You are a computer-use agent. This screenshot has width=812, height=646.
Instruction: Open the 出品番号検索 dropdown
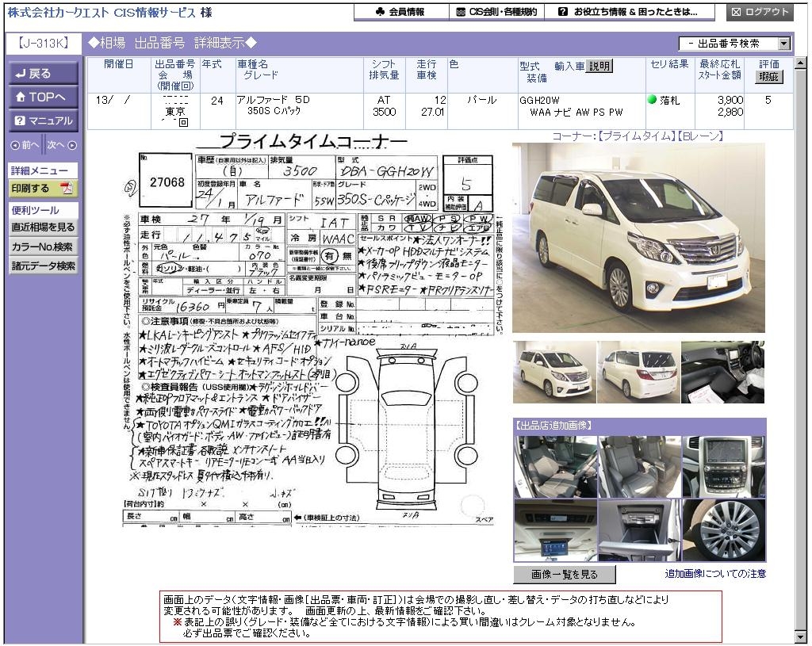coord(735,44)
